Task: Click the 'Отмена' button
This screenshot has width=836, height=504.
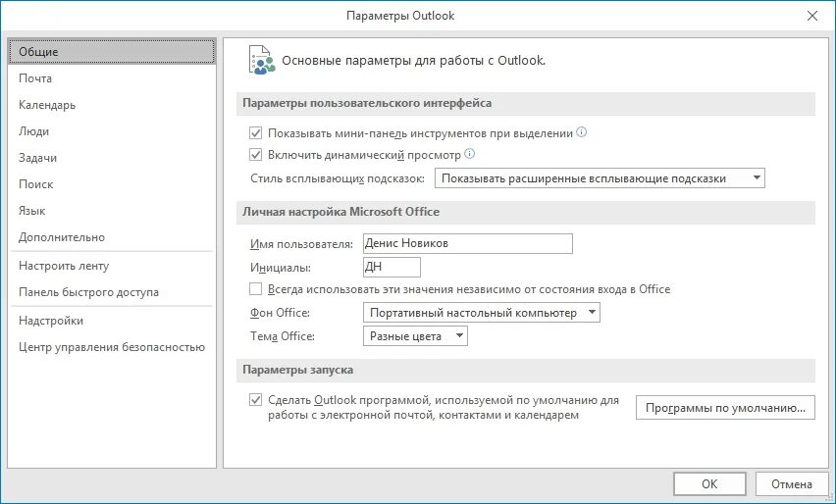Action: tap(791, 483)
